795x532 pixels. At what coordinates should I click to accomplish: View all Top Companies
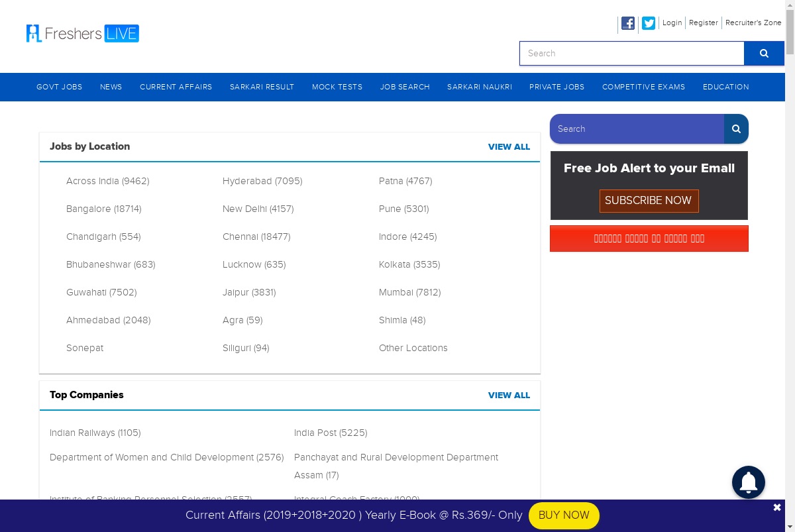click(509, 396)
